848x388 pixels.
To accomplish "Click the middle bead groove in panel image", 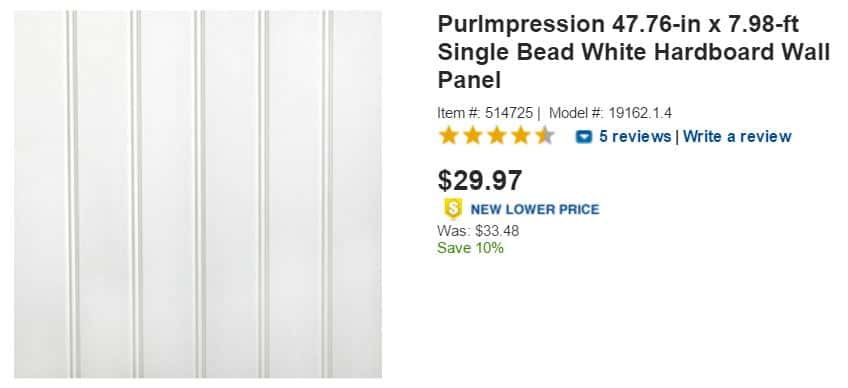I will click(x=200, y=194).
